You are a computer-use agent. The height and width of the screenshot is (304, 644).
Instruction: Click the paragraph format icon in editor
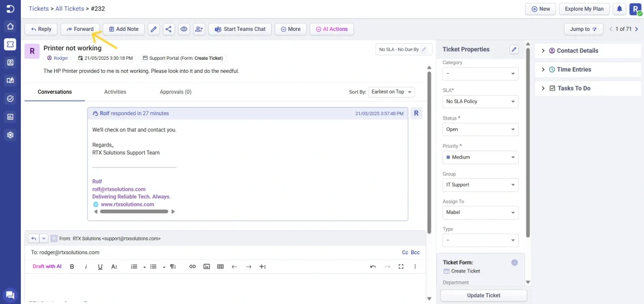click(173, 267)
